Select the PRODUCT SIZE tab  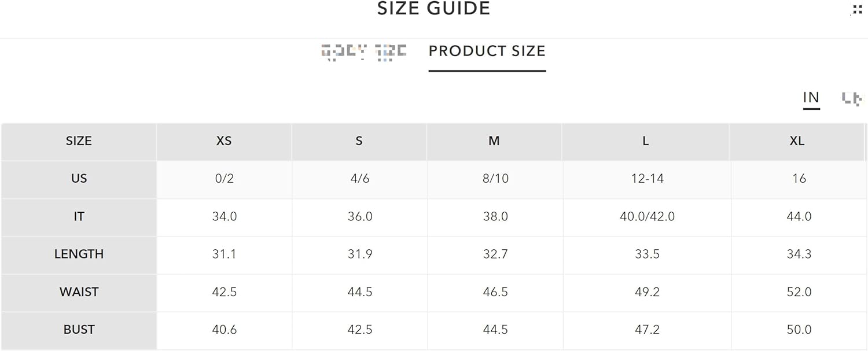487,51
